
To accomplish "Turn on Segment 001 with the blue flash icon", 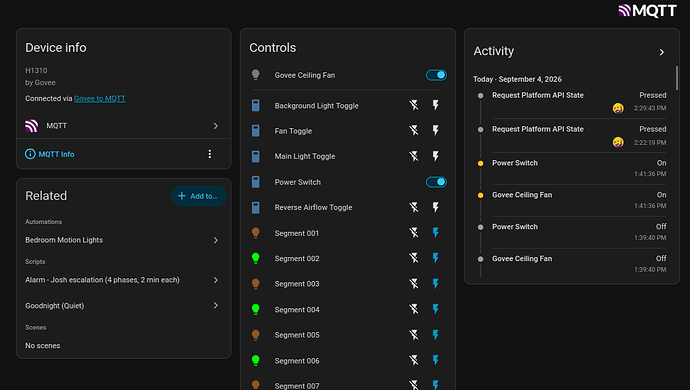I will (x=435, y=232).
